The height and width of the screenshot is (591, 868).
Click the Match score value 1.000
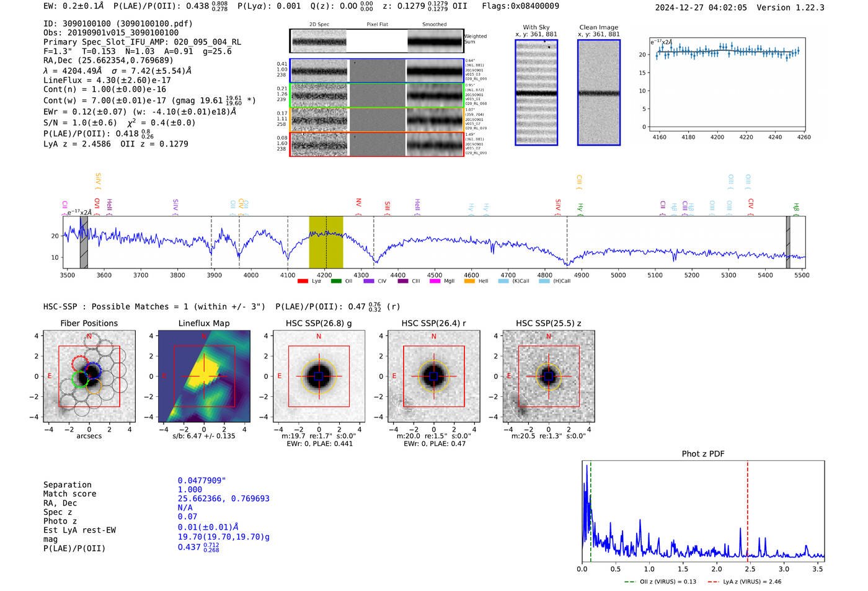coord(190,490)
